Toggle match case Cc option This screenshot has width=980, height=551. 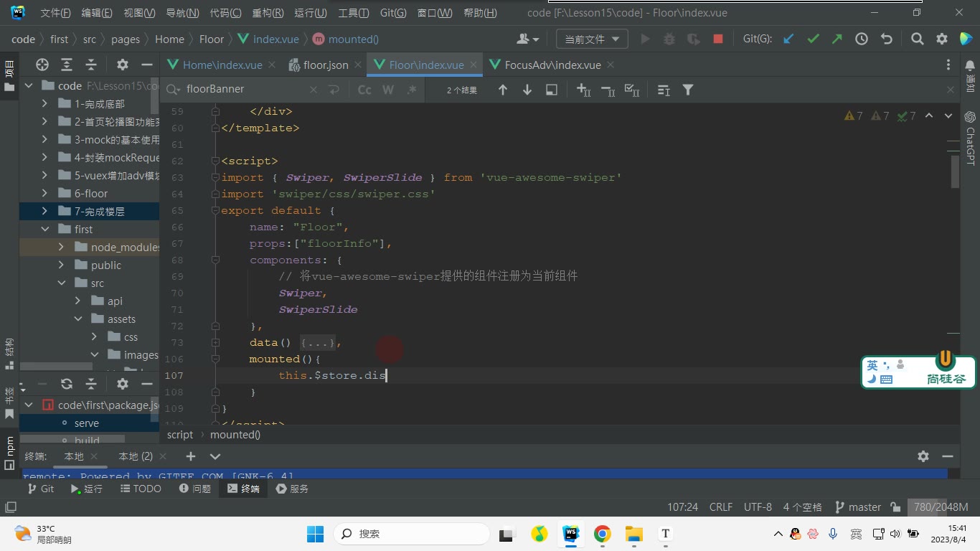pos(364,90)
